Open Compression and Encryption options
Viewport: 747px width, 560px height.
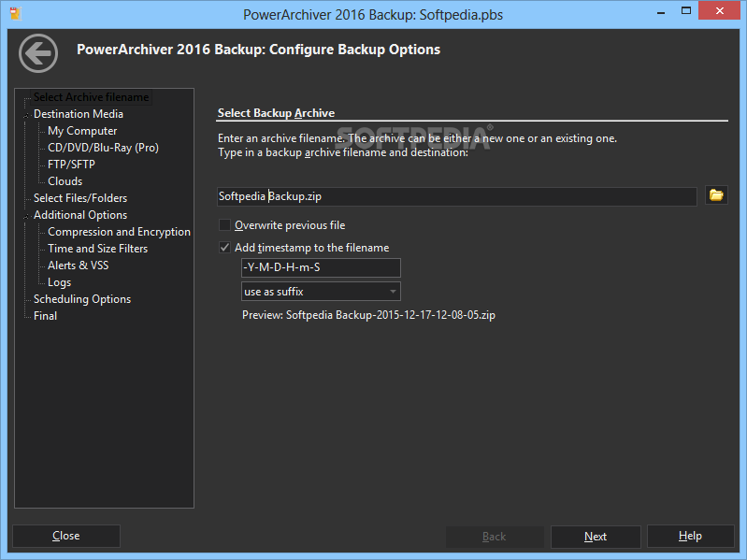tap(119, 232)
